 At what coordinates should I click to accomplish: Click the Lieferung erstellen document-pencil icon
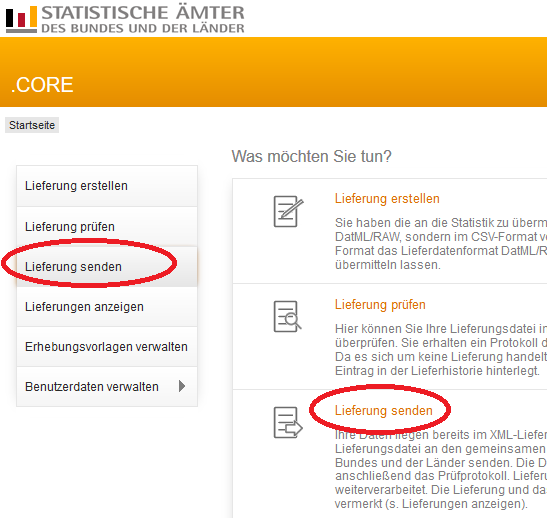point(288,211)
